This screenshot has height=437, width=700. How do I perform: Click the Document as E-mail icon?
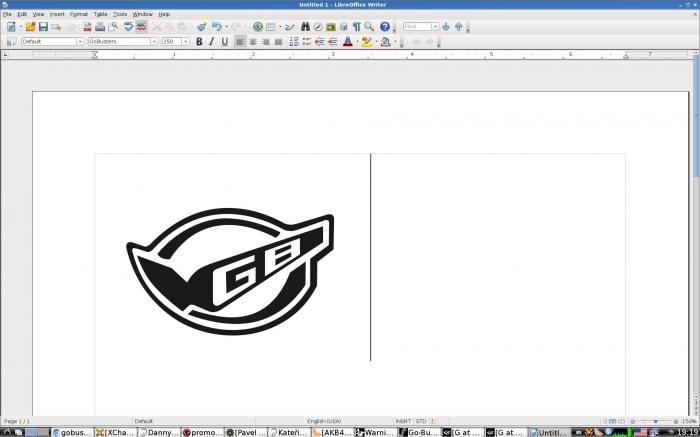coord(56,27)
